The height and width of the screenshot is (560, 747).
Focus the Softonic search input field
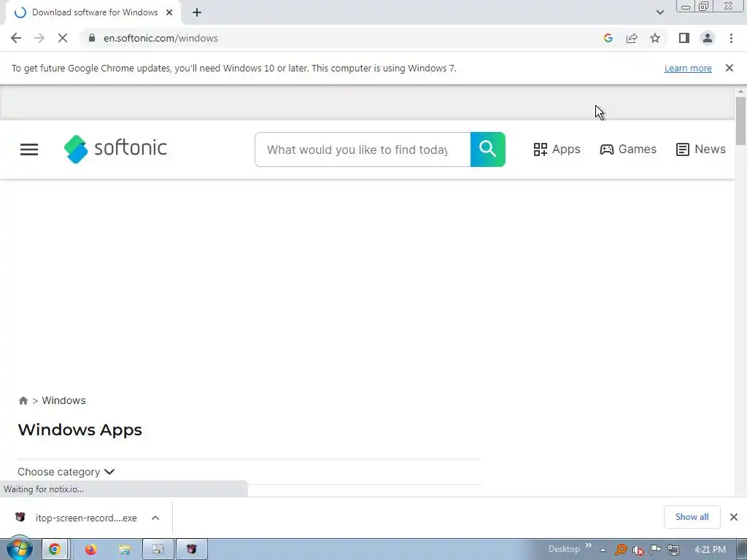click(363, 149)
